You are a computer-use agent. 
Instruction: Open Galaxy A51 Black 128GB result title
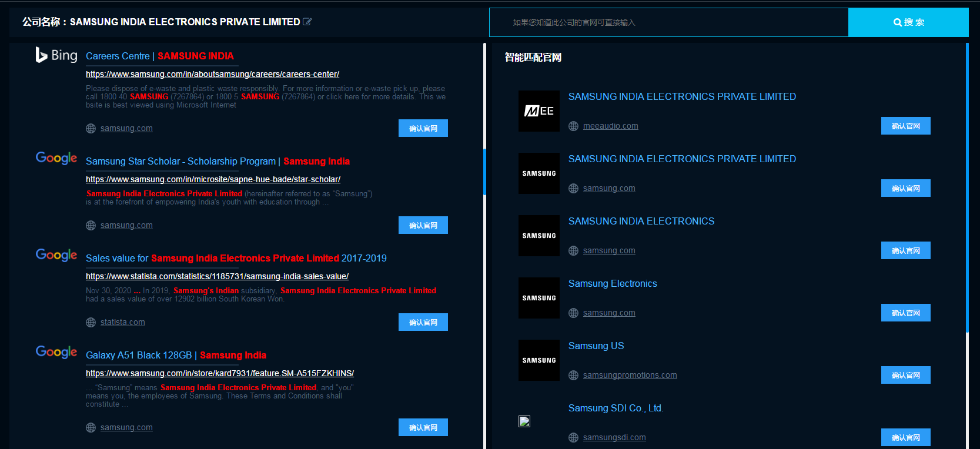(x=176, y=355)
